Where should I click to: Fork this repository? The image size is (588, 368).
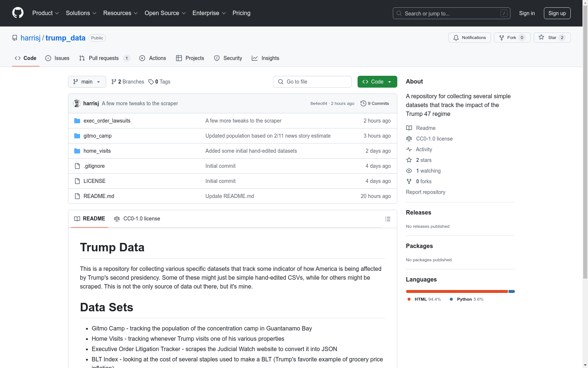tap(512, 38)
